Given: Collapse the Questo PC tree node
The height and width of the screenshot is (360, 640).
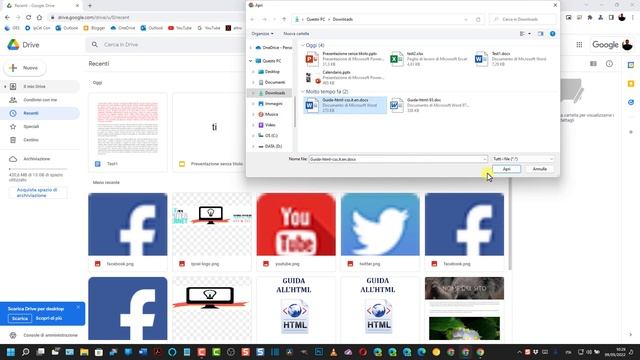Looking at the screenshot, I should 251,61.
